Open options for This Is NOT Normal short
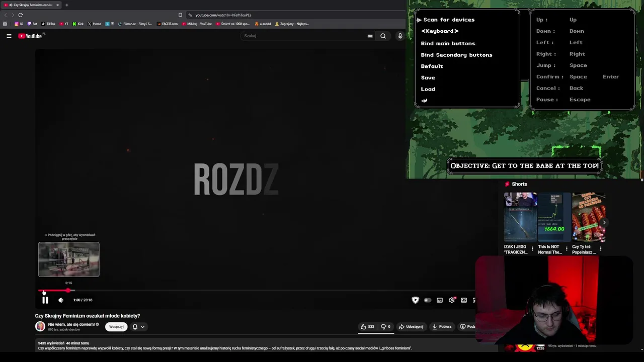The image size is (644, 362). click(x=567, y=249)
